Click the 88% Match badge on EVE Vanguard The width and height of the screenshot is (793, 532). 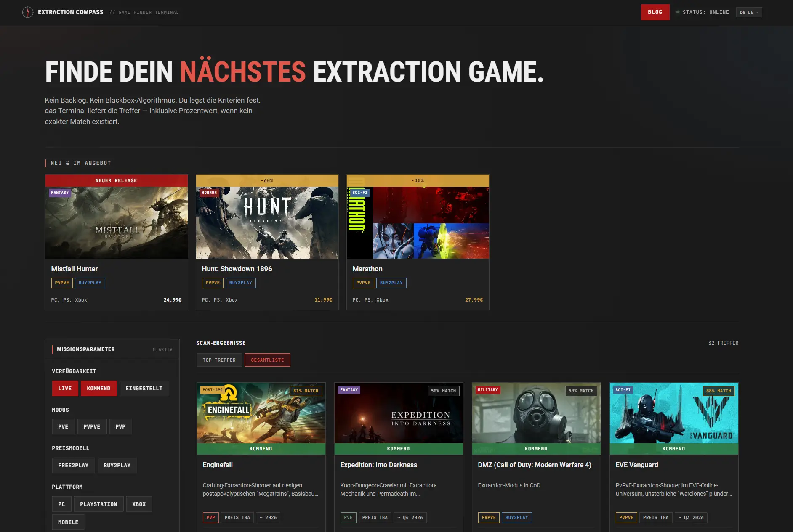click(719, 391)
